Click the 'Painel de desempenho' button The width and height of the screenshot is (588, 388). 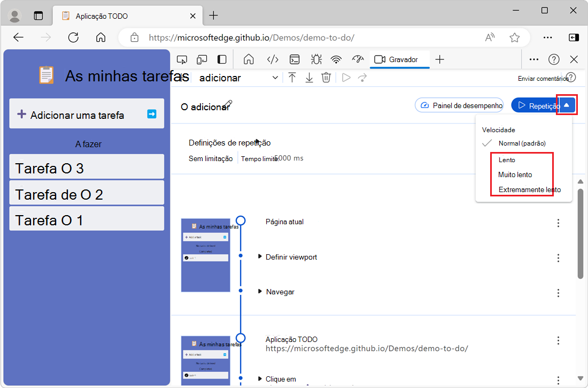click(459, 105)
